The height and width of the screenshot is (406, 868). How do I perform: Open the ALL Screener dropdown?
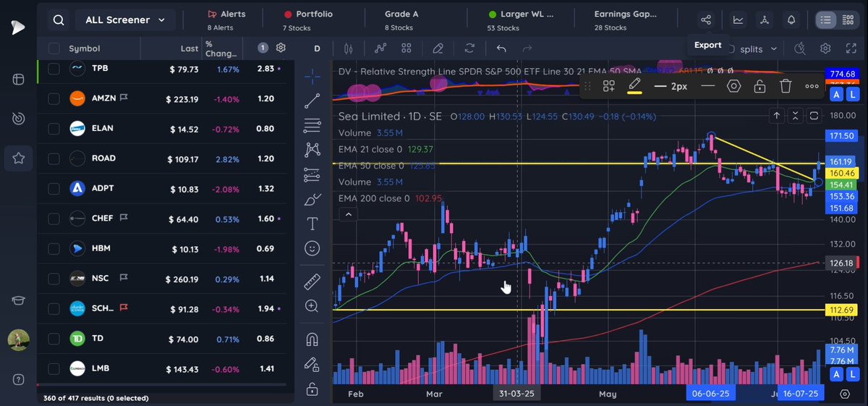point(124,20)
